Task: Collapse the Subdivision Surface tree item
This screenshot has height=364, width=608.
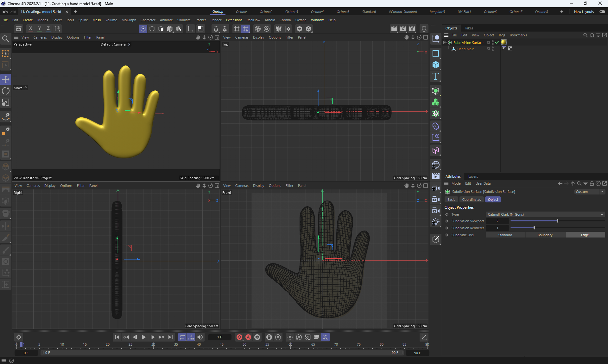Action: (x=445, y=42)
